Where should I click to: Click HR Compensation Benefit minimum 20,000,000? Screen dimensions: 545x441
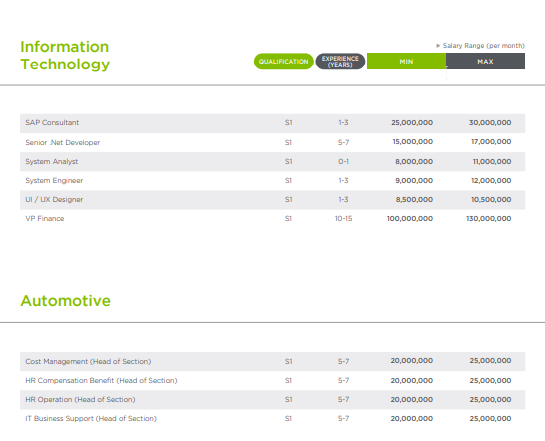pos(412,381)
